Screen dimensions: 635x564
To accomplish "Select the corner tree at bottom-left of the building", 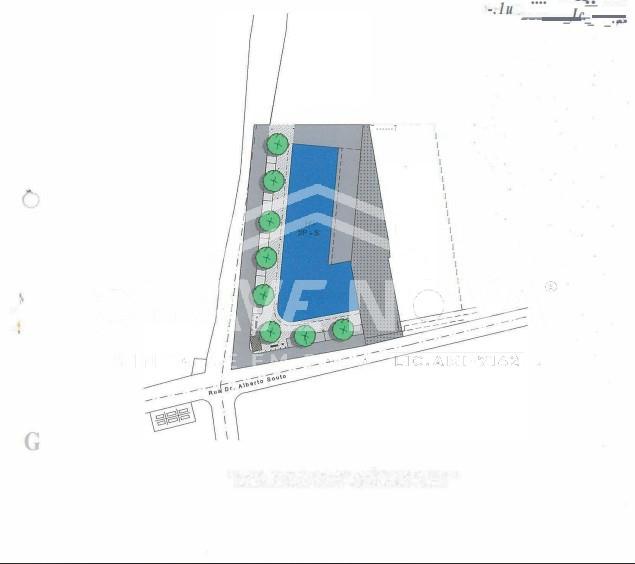I will (270, 331).
